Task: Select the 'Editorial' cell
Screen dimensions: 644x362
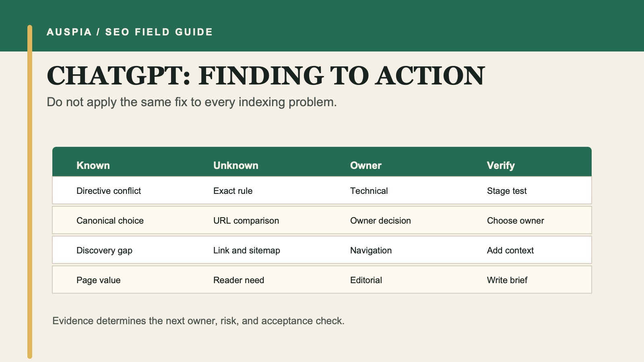Action: tap(366, 280)
